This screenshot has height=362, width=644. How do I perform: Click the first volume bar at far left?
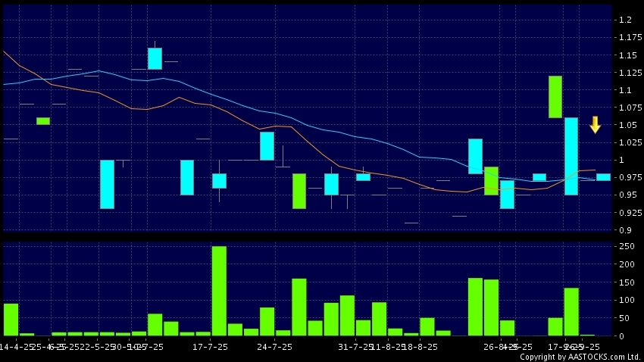11,319
